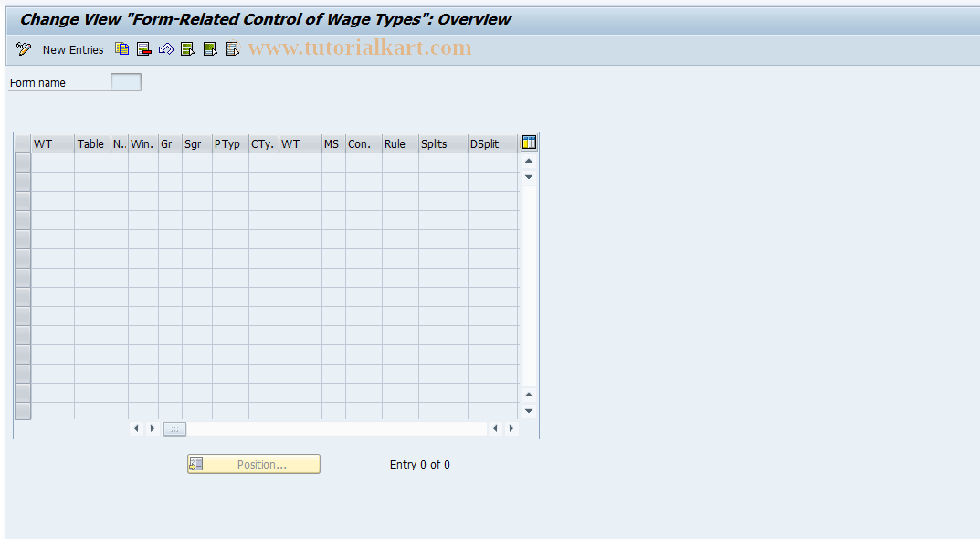The image size is (980, 539).
Task: Select the PTyp column header
Action: [x=231, y=143]
